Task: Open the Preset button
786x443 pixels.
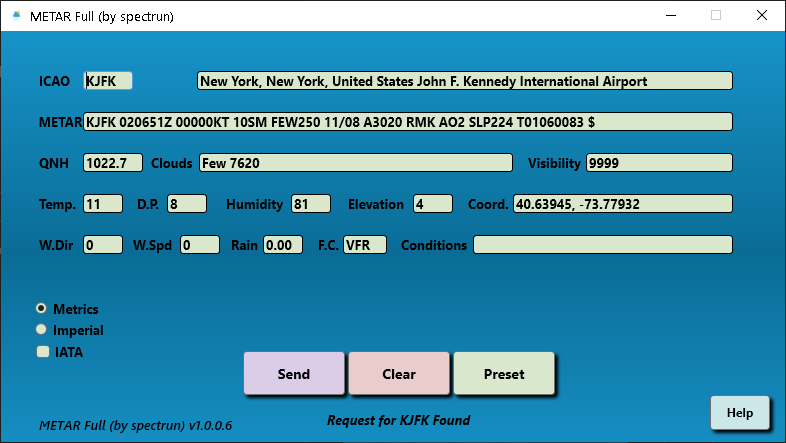Action: [504, 374]
